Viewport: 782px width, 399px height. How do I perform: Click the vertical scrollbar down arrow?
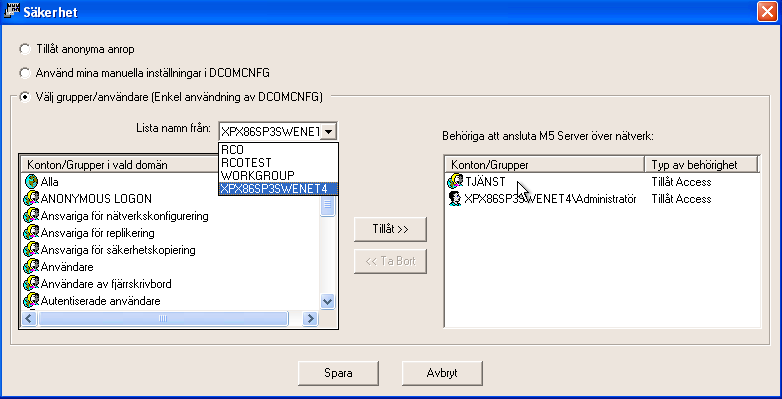327,301
